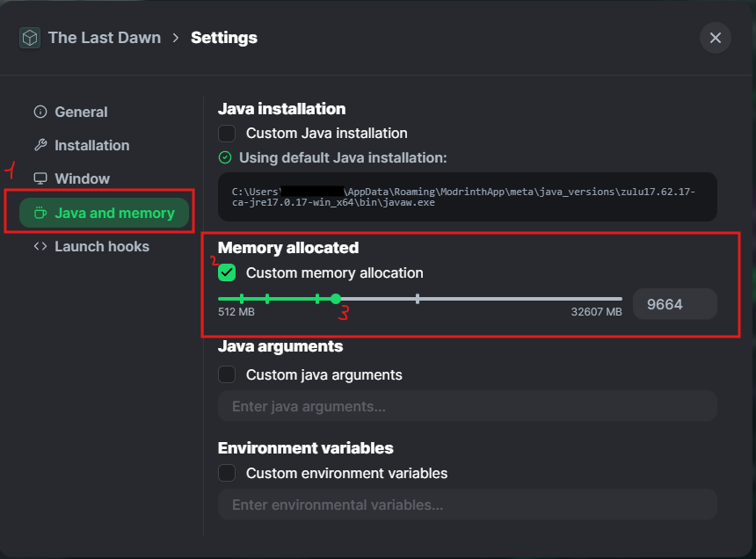Viewport: 756px width, 559px height.
Task: Click the memory value field showing 9664
Action: 674,304
